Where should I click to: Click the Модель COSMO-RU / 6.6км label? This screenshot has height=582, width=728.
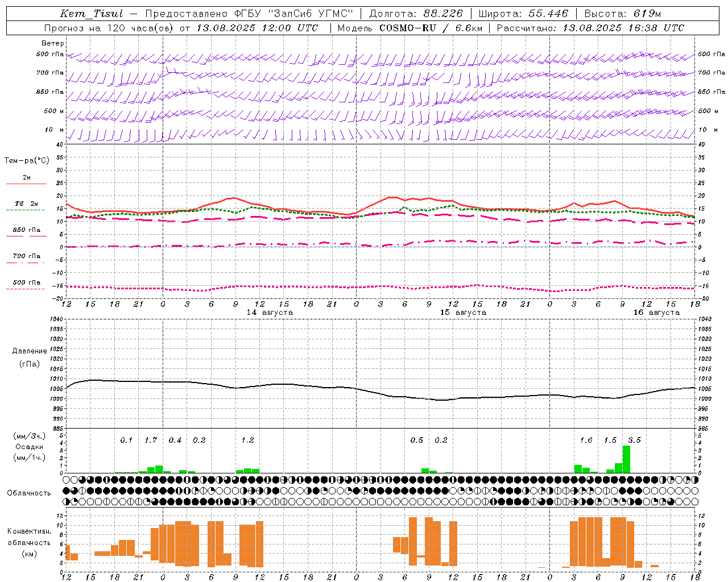[409, 28]
